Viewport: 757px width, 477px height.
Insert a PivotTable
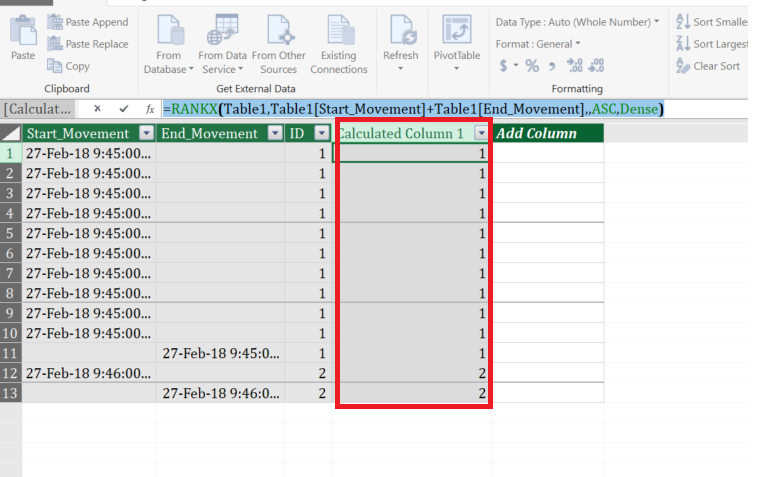[457, 38]
